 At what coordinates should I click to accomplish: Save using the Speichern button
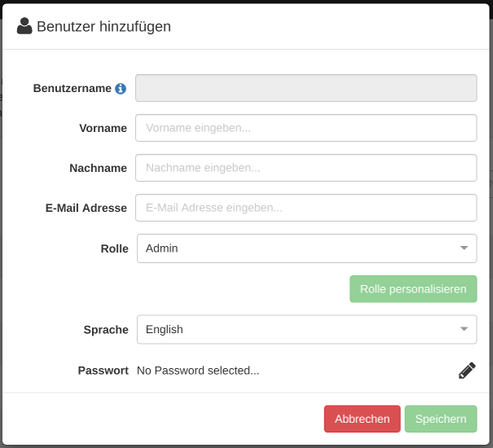click(440, 419)
